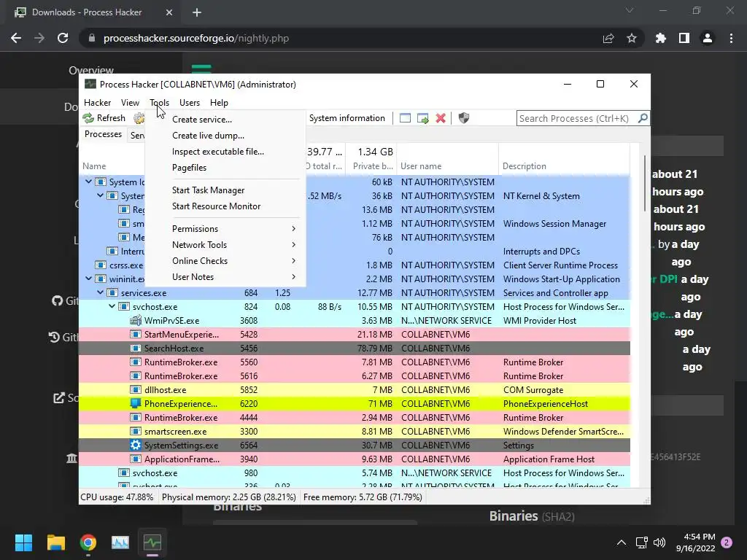
Task: Click the gear Options icon beside Refresh
Action: [139, 118]
